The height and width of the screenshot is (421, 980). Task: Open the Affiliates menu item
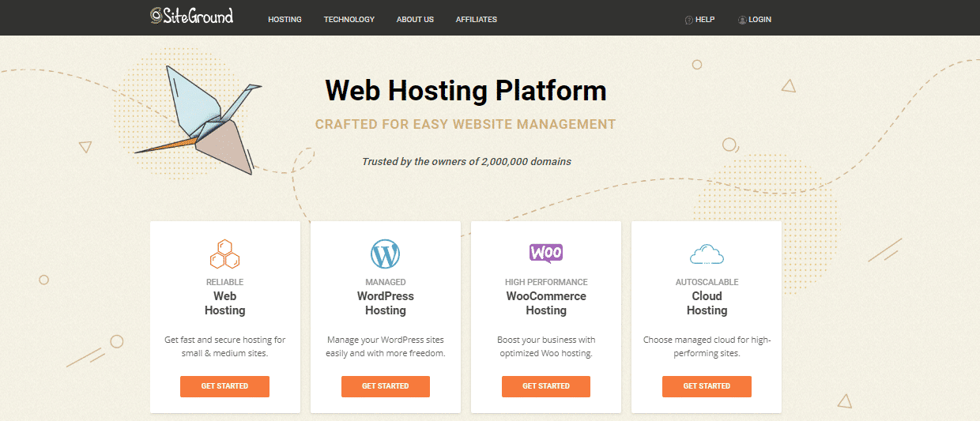[477, 20]
